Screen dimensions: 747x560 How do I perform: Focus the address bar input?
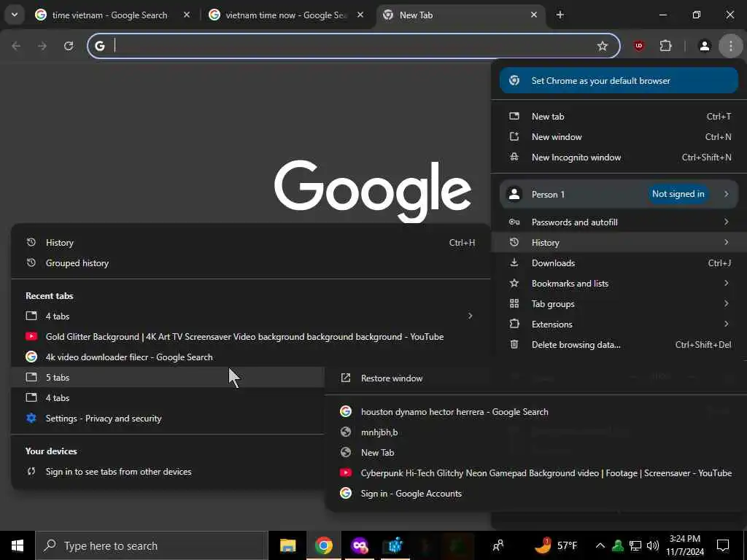click(352, 46)
